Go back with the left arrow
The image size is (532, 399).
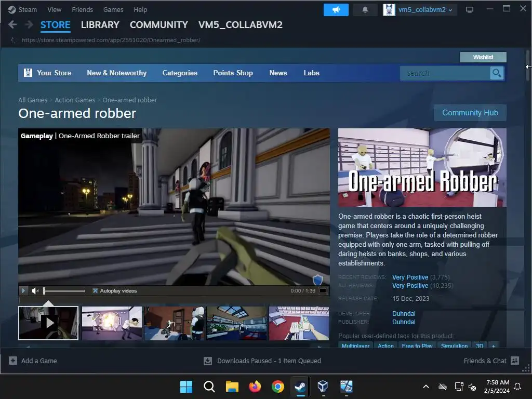(12, 24)
